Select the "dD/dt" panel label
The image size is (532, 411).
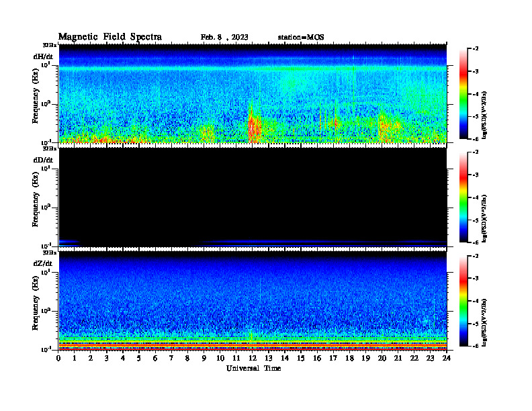click(x=43, y=160)
